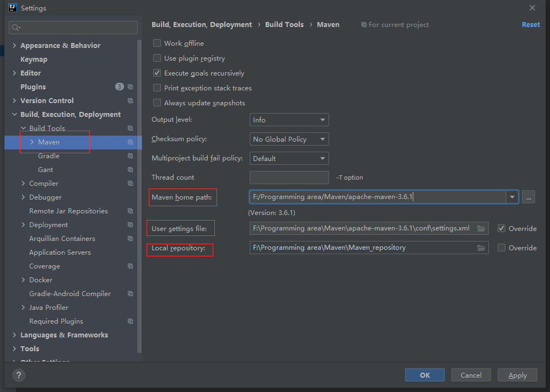Click folder icon in Local repository field
Image resolution: width=550 pixels, height=392 pixels.
[481, 248]
